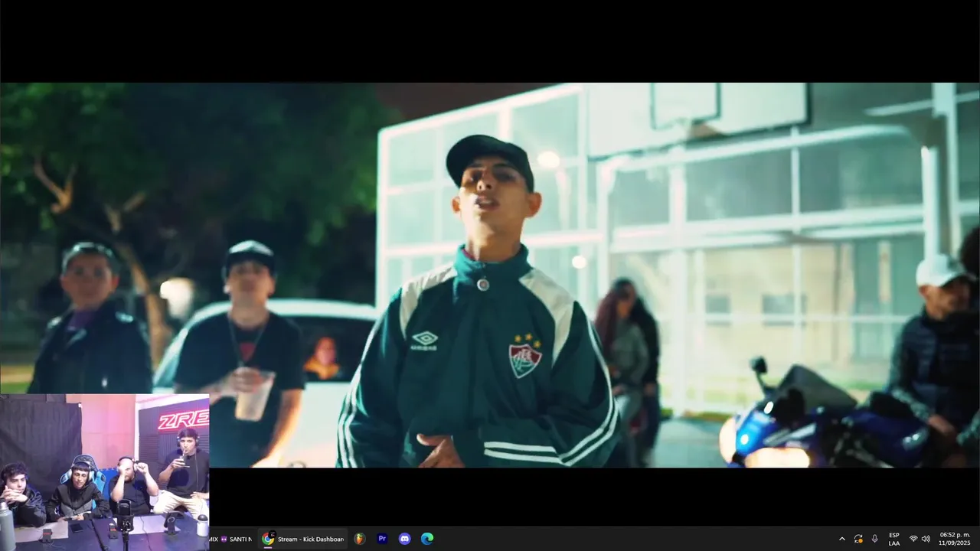The height and width of the screenshot is (551, 980).
Task: Open the ESP LAA language switcher
Action: [x=894, y=539]
